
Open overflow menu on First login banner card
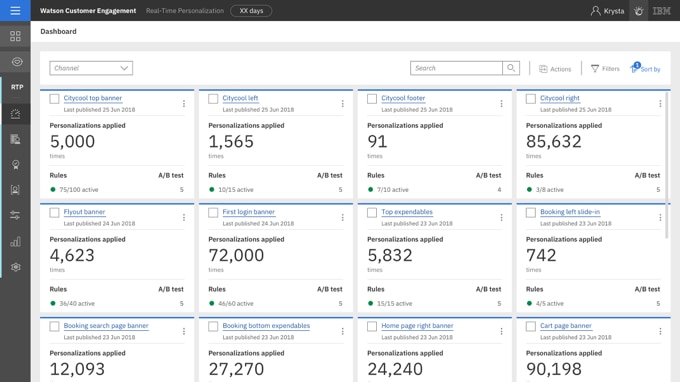[343, 217]
